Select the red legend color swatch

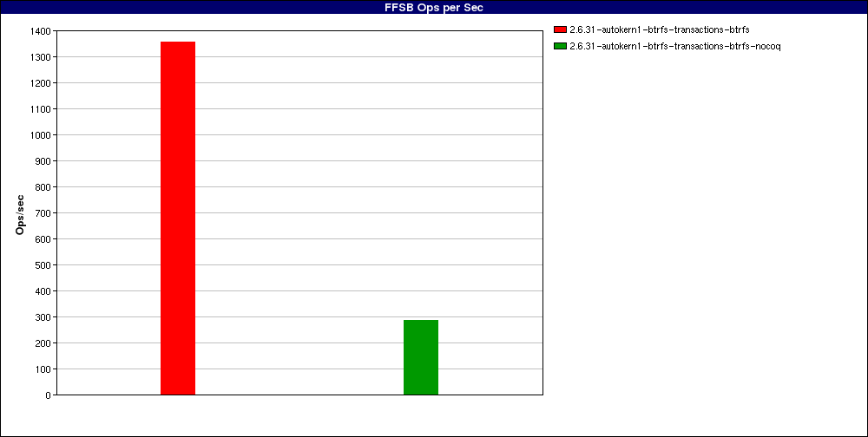[x=560, y=29]
